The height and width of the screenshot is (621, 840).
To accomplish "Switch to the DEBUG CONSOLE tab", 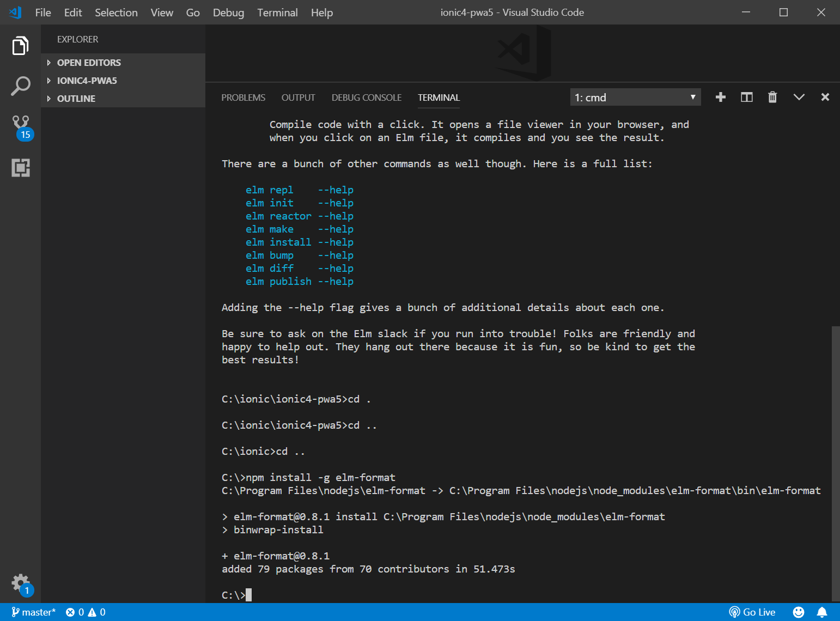I will [366, 98].
